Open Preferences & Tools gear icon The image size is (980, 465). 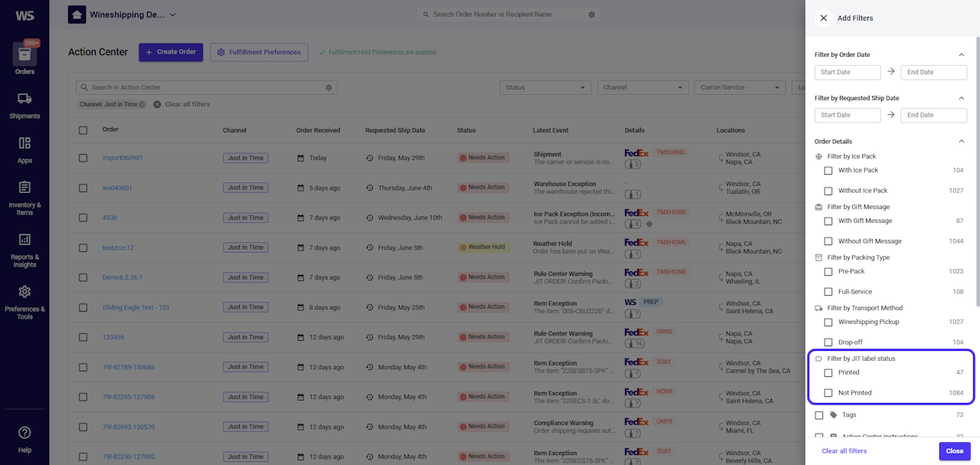24,301
